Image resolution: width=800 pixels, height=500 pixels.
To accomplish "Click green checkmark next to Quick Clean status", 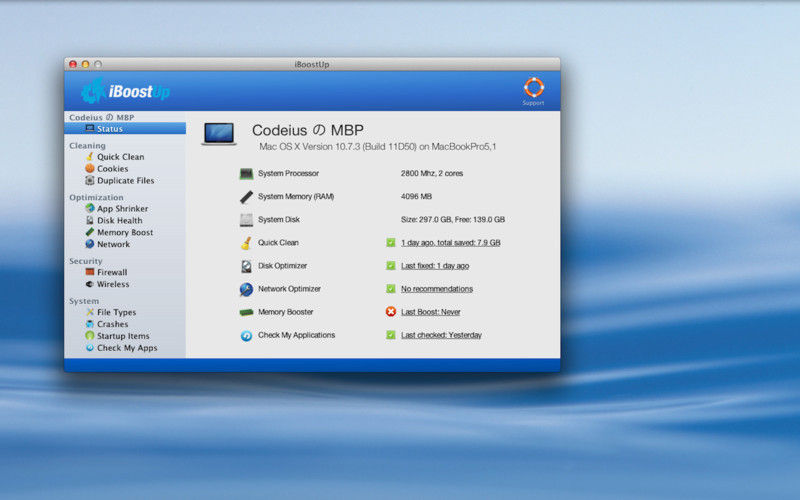I will [x=391, y=242].
